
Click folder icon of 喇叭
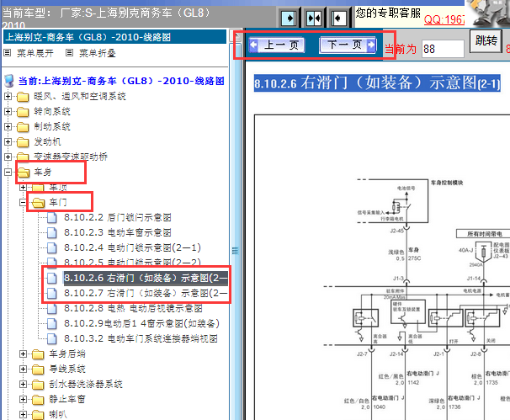[38, 414]
